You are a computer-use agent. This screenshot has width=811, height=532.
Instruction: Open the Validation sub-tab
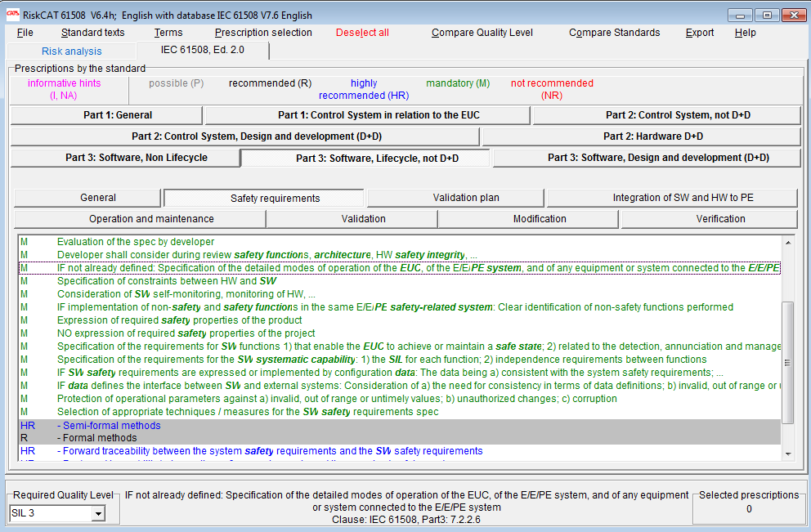(352, 219)
